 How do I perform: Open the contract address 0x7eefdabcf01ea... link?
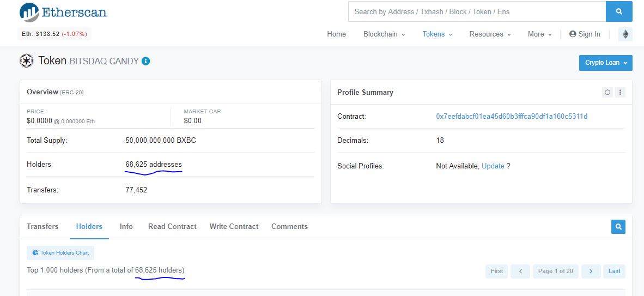pyautogui.click(x=512, y=116)
